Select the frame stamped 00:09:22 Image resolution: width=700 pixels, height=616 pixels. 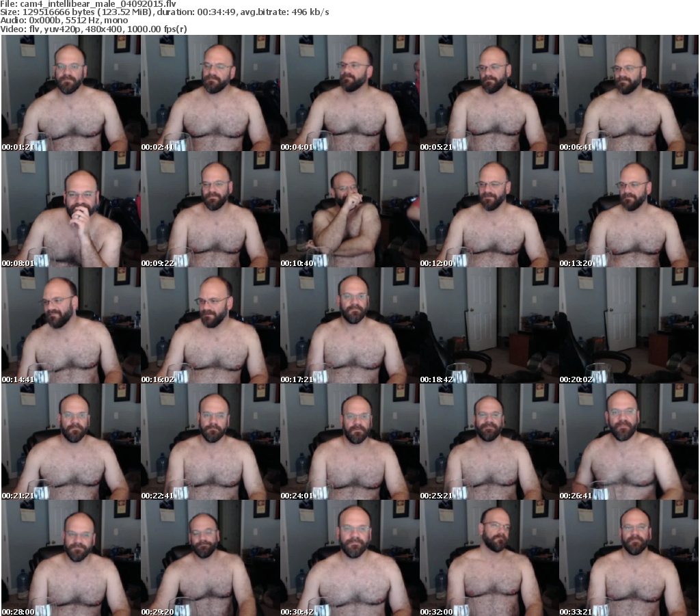[211, 209]
